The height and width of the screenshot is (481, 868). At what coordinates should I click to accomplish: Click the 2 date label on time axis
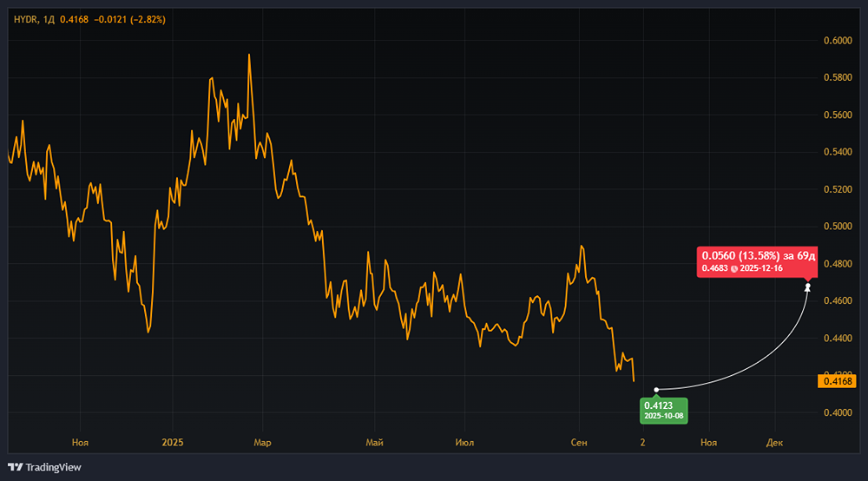pyautogui.click(x=642, y=442)
